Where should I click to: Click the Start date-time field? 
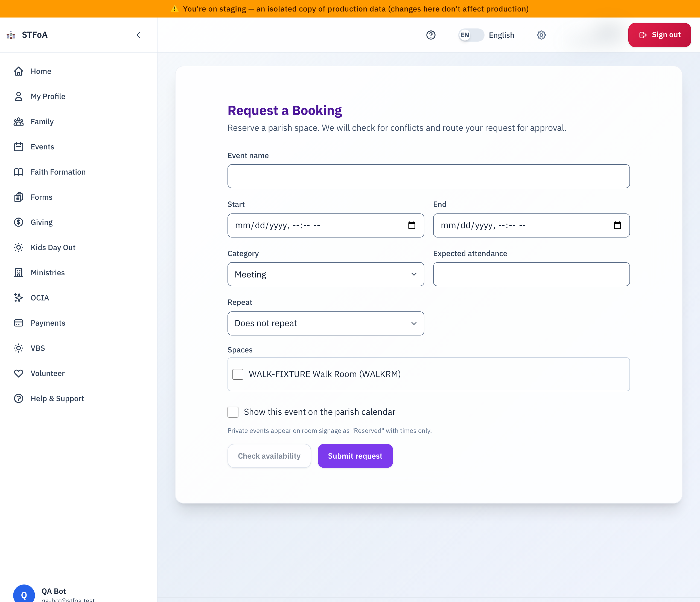[x=326, y=225]
